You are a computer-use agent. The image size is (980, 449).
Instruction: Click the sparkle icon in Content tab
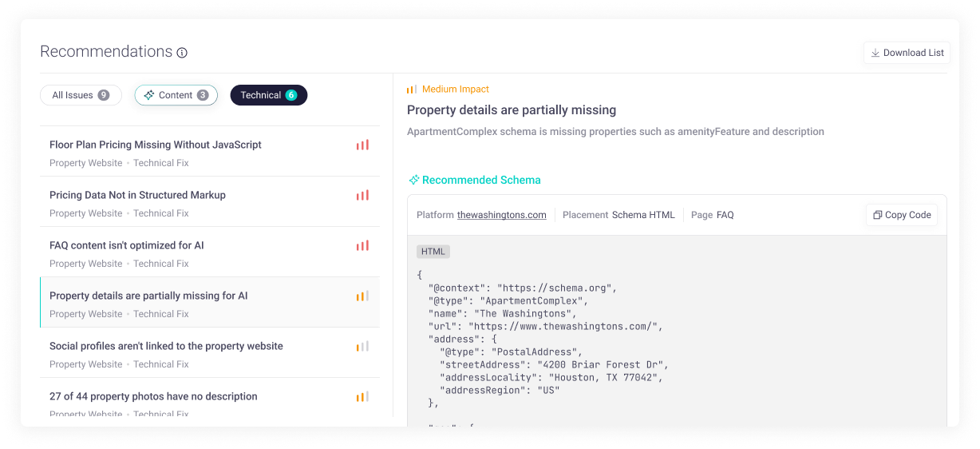[x=148, y=95]
